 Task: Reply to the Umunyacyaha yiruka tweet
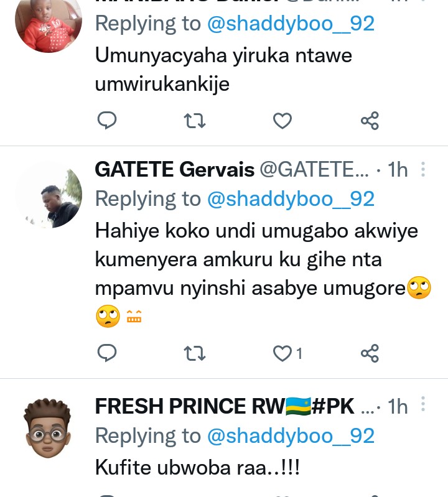coord(108,120)
